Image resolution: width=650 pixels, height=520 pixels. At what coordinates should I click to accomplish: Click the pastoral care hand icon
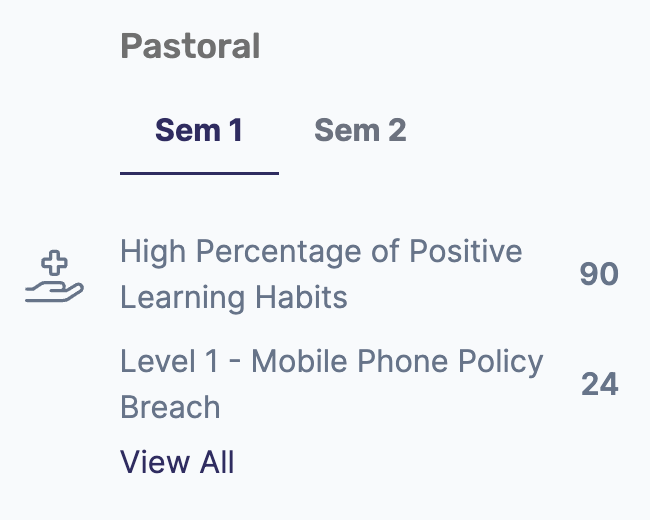click(54, 276)
